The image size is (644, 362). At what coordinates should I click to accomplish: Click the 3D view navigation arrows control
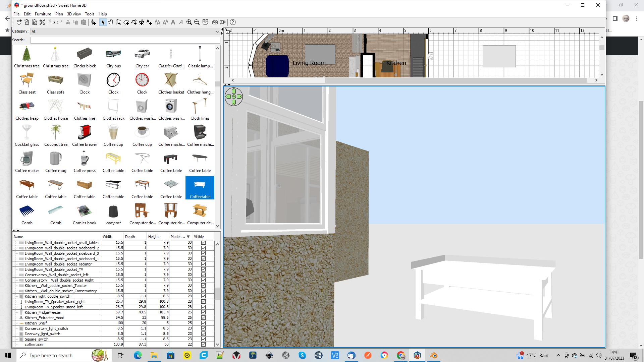(234, 97)
